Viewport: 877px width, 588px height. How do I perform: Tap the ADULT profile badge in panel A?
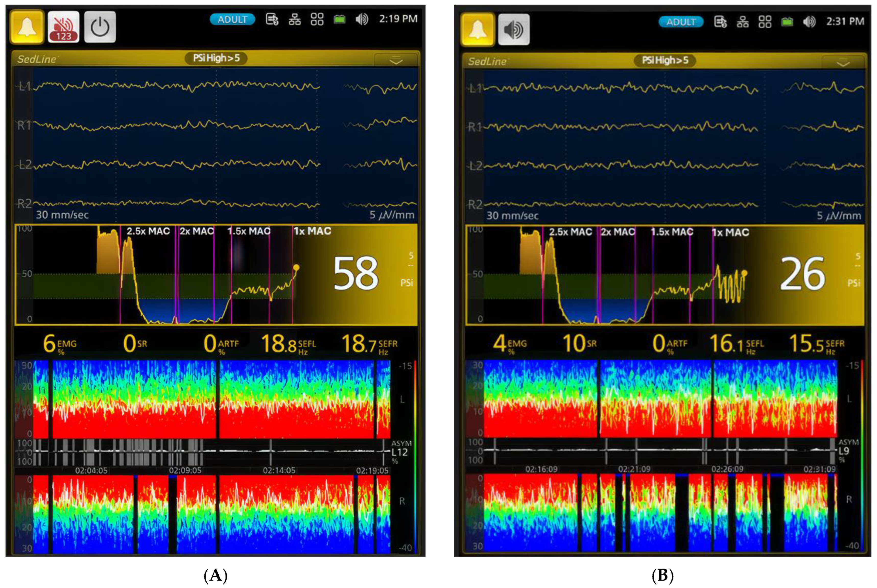tap(232, 19)
